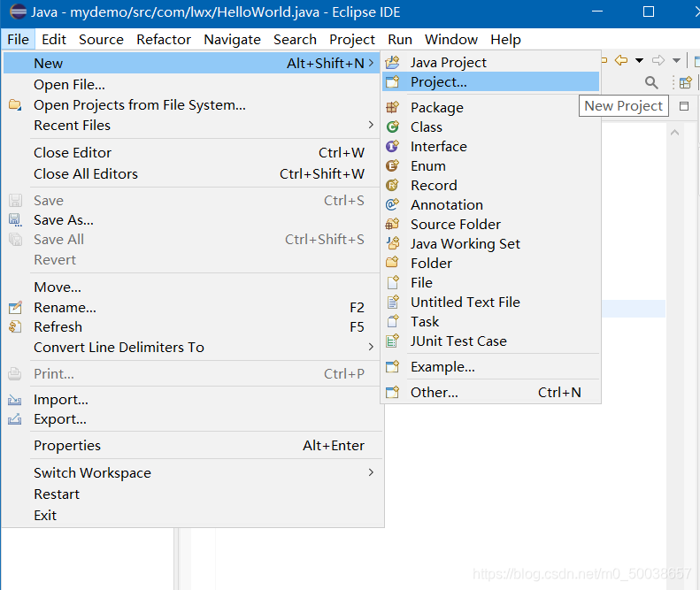
Task: Click the Rename pencil icon
Action: (15, 308)
